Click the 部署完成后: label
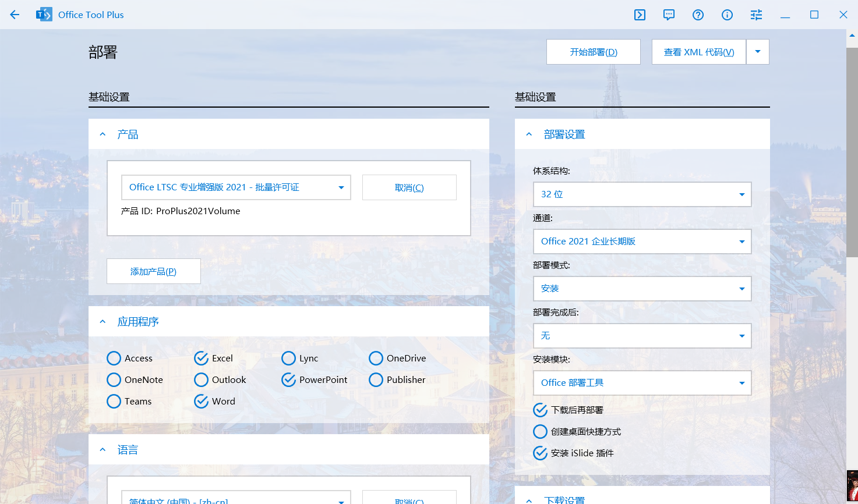Viewport: 858px width, 504px height. pos(556,313)
